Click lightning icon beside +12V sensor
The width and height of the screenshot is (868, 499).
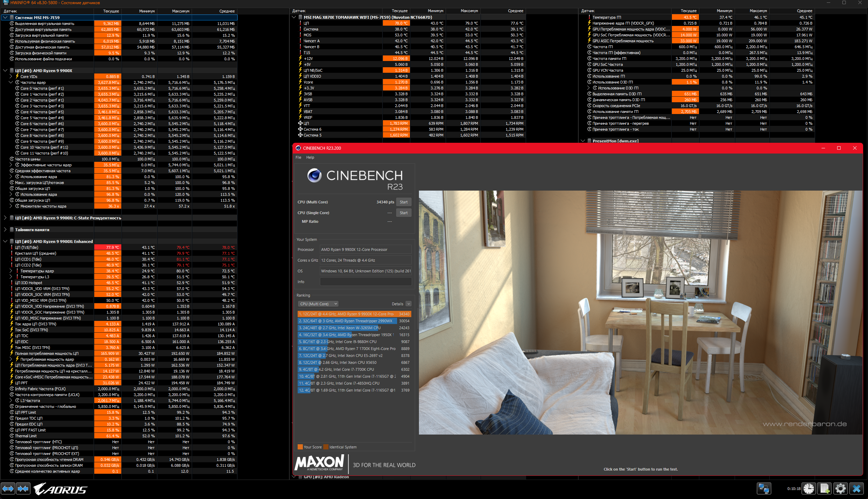pos(300,58)
